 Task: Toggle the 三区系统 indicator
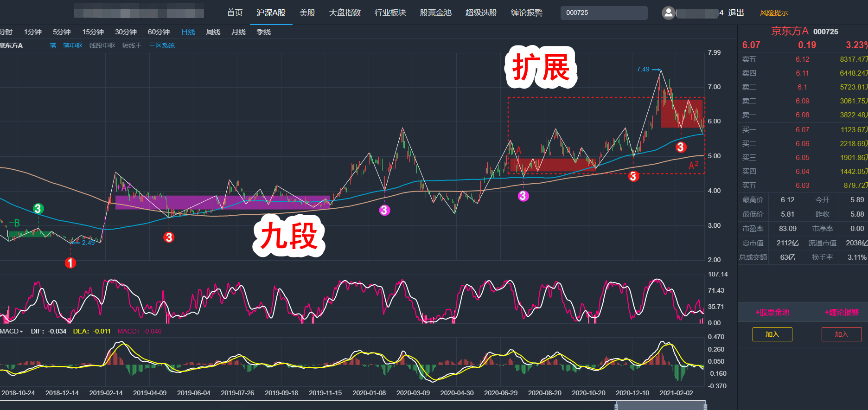[x=161, y=45]
